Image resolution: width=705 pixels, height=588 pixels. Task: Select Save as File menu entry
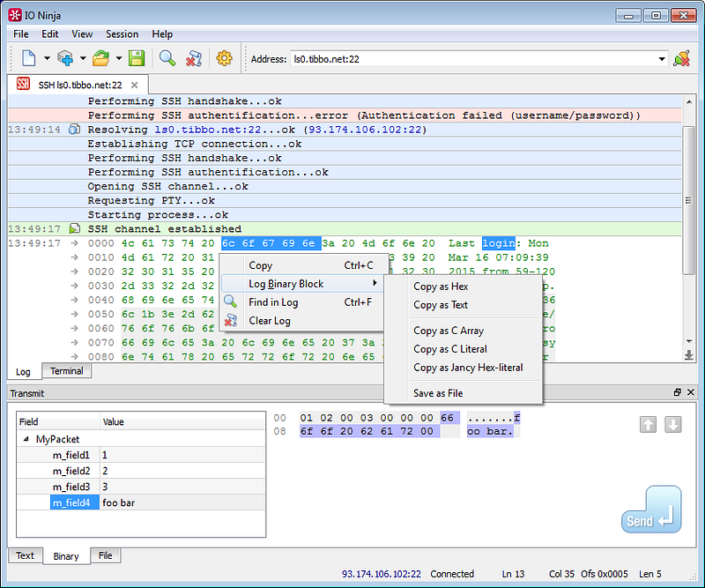coord(438,393)
